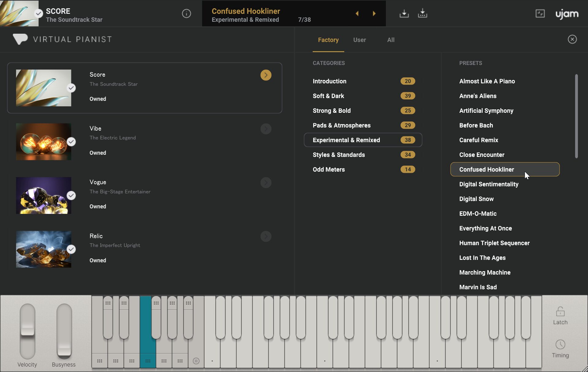Click the Relic checkmark badge
The width and height of the screenshot is (588, 372).
tap(71, 249)
